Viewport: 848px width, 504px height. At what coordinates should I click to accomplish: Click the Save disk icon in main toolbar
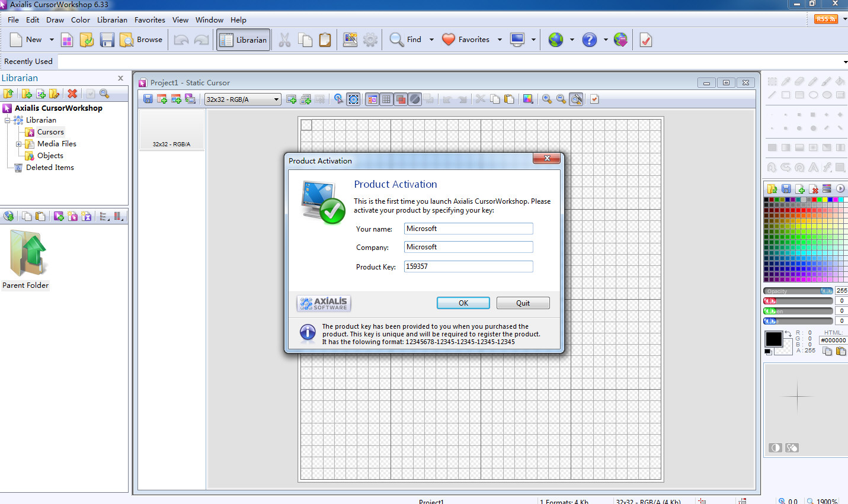[107, 40]
